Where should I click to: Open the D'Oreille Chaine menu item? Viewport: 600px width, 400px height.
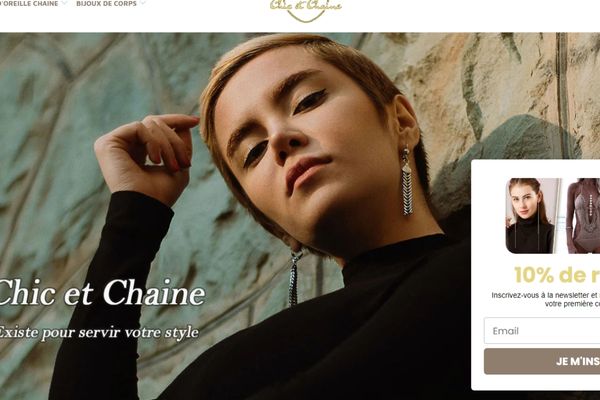tap(29, 3)
